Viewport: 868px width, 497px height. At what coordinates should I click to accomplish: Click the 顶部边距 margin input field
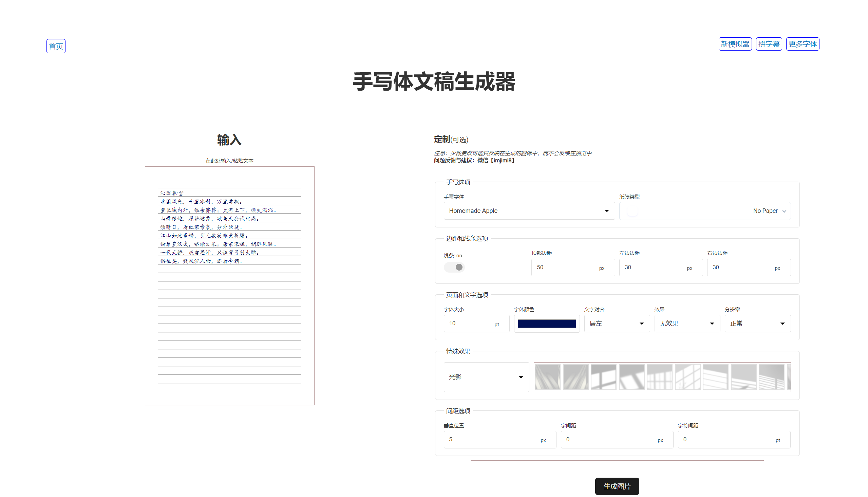[x=566, y=267]
